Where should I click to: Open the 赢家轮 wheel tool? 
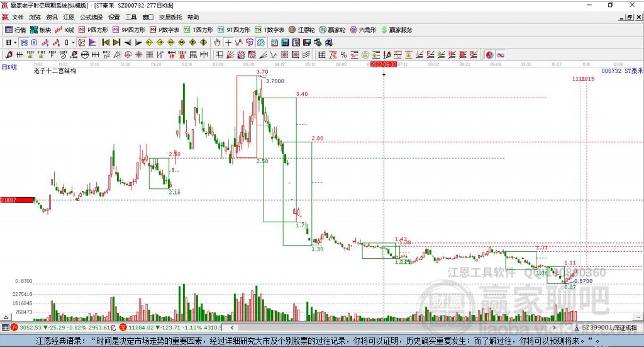(332, 30)
